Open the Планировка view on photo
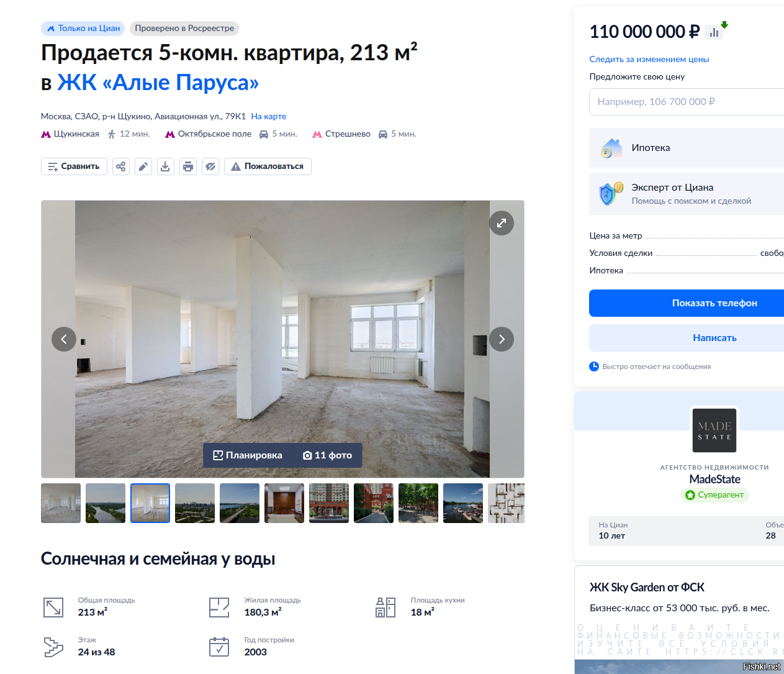Viewport: 784px width, 674px height. pos(248,455)
